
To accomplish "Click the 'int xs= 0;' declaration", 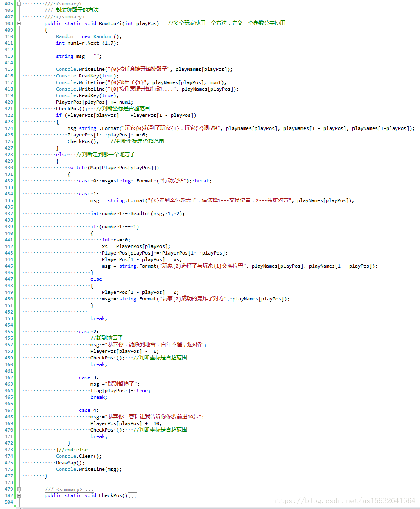I will click(116, 240).
